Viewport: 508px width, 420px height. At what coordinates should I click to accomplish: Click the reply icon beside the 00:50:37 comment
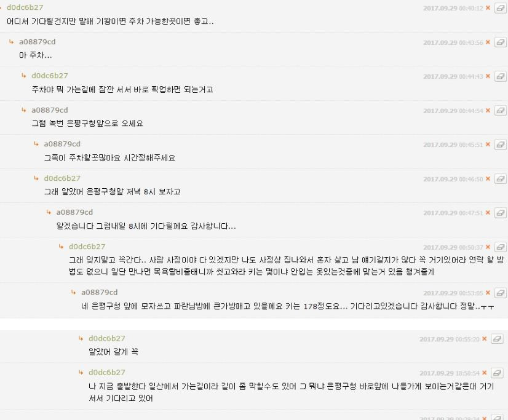pyautogui.click(x=500, y=247)
